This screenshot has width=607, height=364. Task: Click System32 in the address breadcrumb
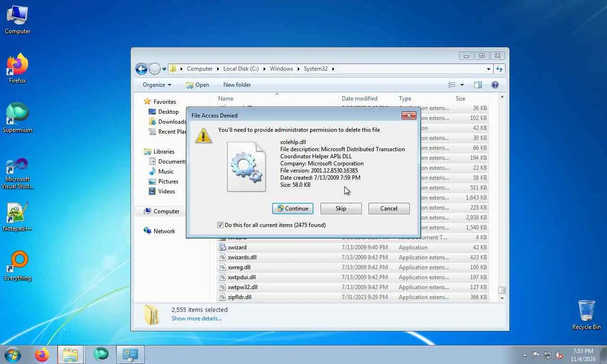tap(316, 69)
